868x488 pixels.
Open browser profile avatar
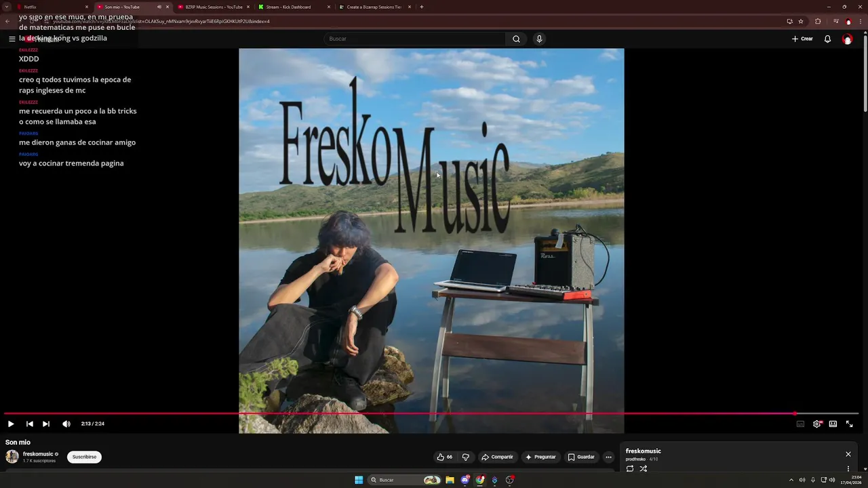click(x=848, y=21)
